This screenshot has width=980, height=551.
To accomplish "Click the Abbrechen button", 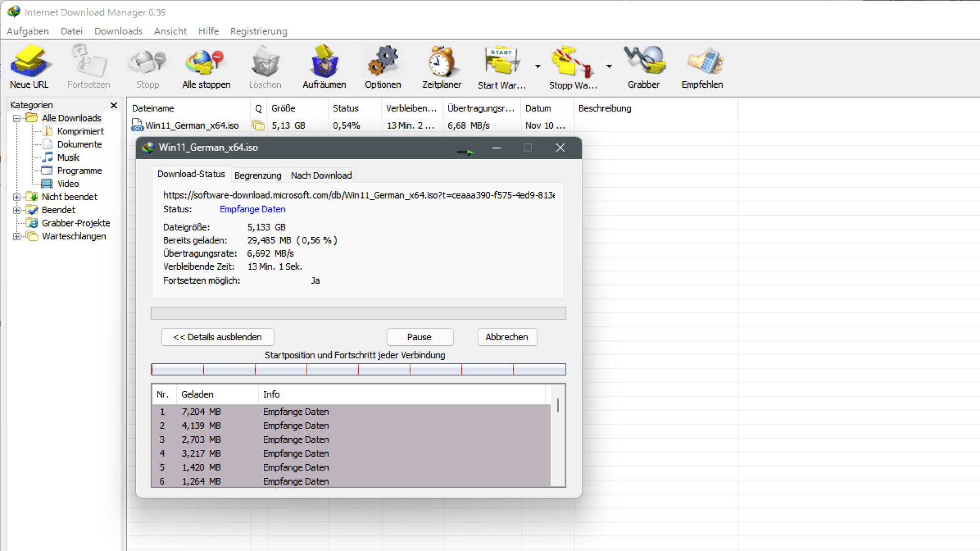I will (x=507, y=337).
